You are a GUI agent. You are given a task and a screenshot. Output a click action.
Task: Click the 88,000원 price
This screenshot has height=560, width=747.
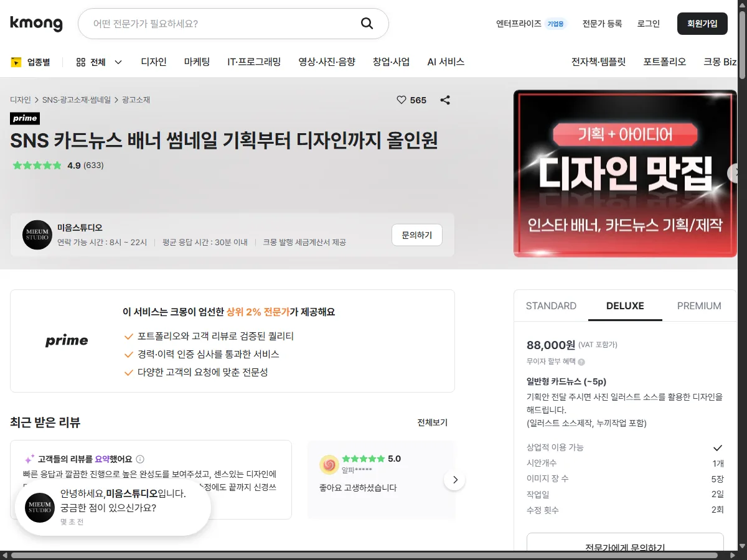[551, 345]
